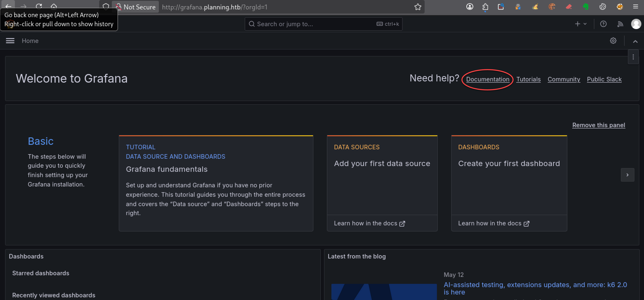The image size is (644, 300).
Task: Open dashboard settings gear icon
Action: point(613,41)
